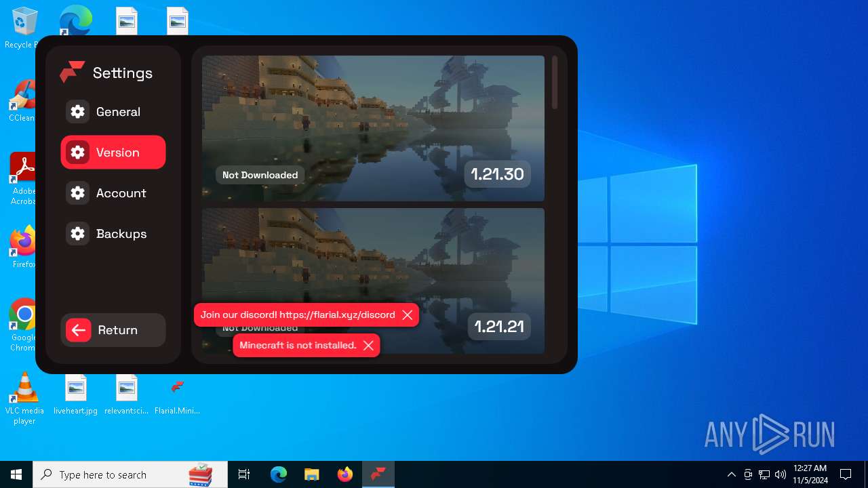Open Microsoft Edge desktop shortcut

(75, 20)
